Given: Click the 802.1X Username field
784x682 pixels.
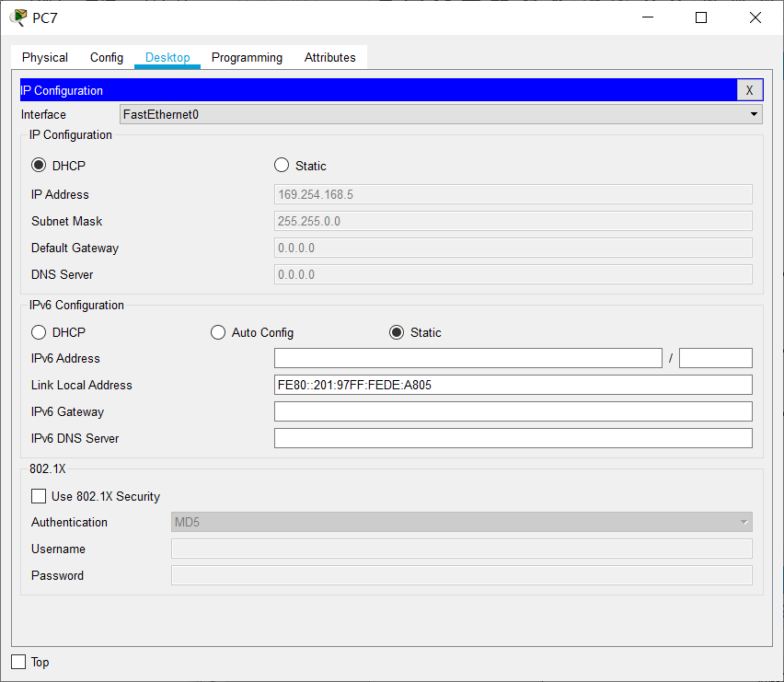Looking at the screenshot, I should click(x=462, y=549).
